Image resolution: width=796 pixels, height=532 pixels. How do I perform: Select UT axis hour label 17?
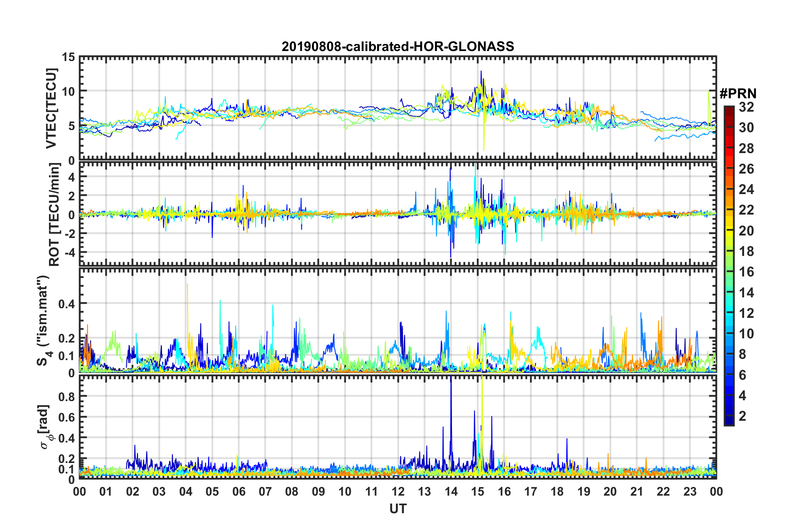531,491
